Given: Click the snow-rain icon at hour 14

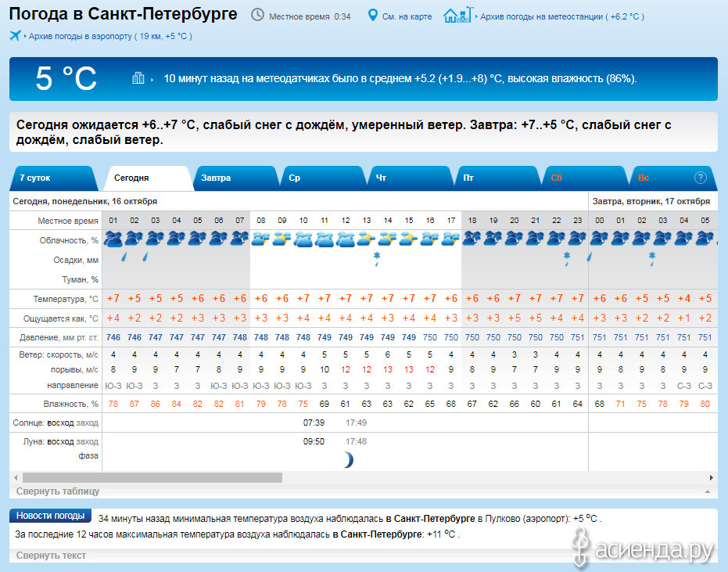Looking at the screenshot, I should [377, 259].
